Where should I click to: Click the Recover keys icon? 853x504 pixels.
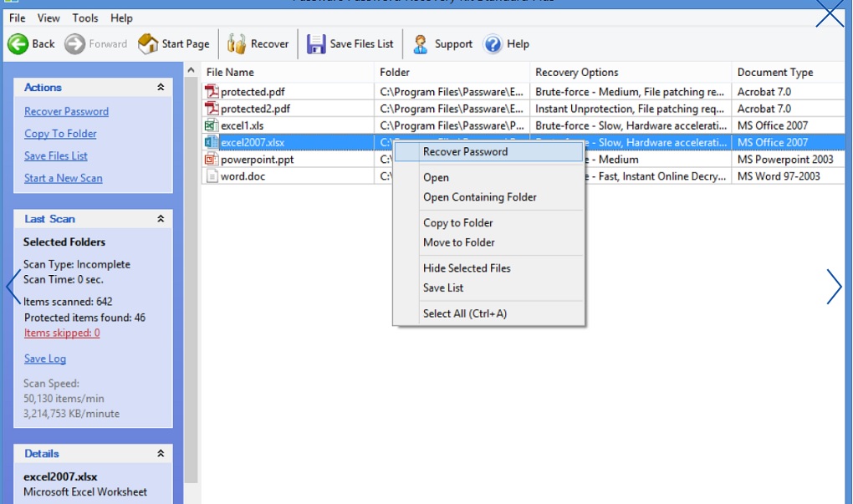pyautogui.click(x=236, y=44)
